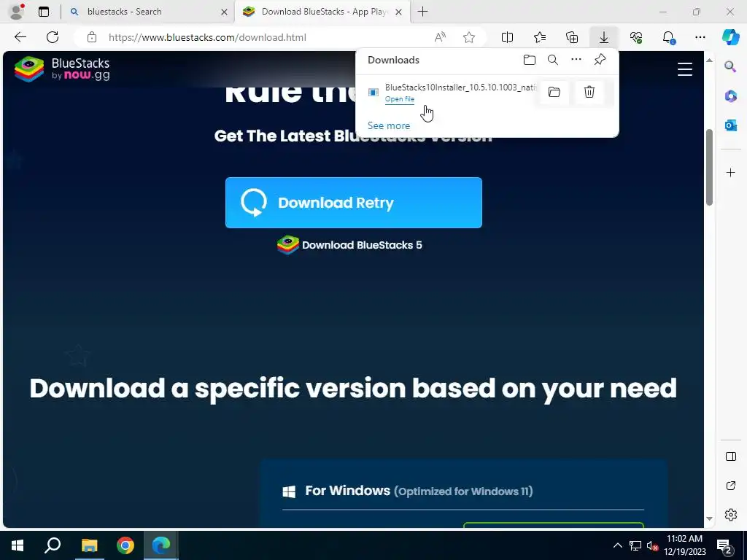Click the Read aloud icon
747x560 pixels.
(x=440, y=37)
